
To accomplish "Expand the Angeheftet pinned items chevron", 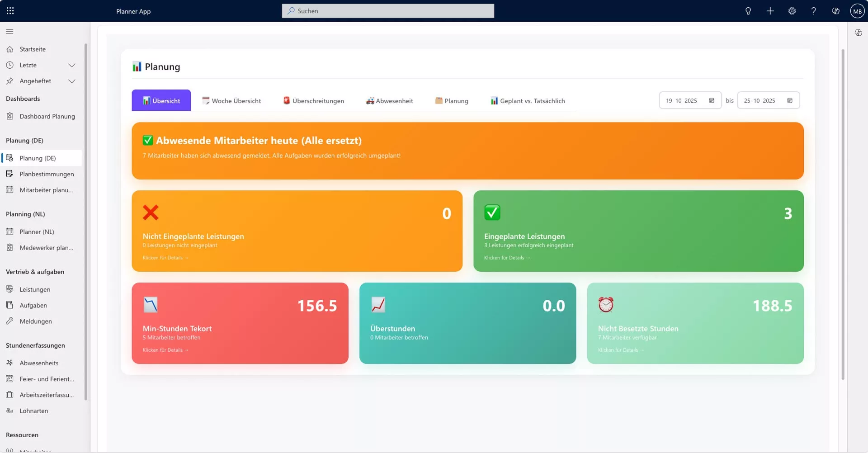I will point(71,81).
